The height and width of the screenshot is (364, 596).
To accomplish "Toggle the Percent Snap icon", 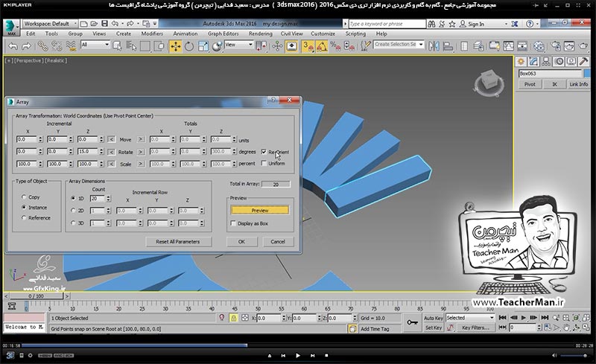I will click(336, 46).
